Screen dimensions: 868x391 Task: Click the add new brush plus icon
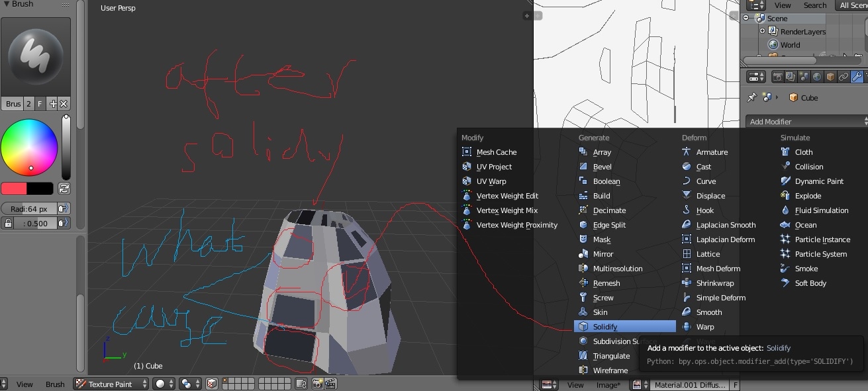coord(53,104)
